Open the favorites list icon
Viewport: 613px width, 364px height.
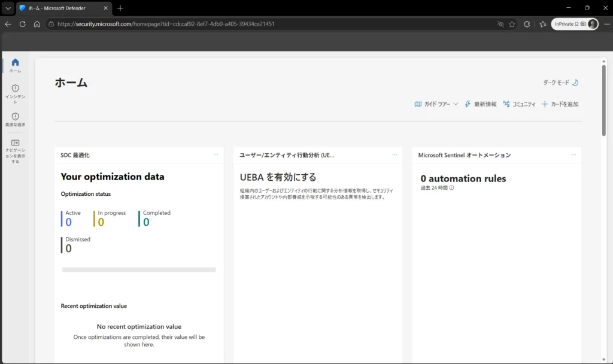tap(543, 24)
